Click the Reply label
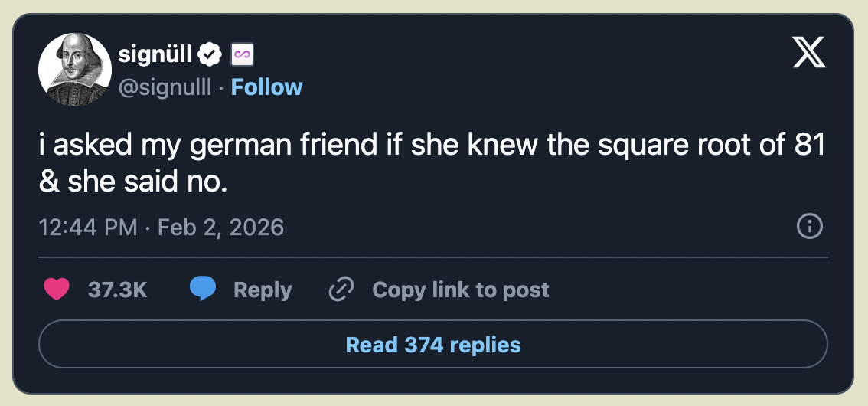Image resolution: width=868 pixels, height=406 pixels. tap(263, 290)
